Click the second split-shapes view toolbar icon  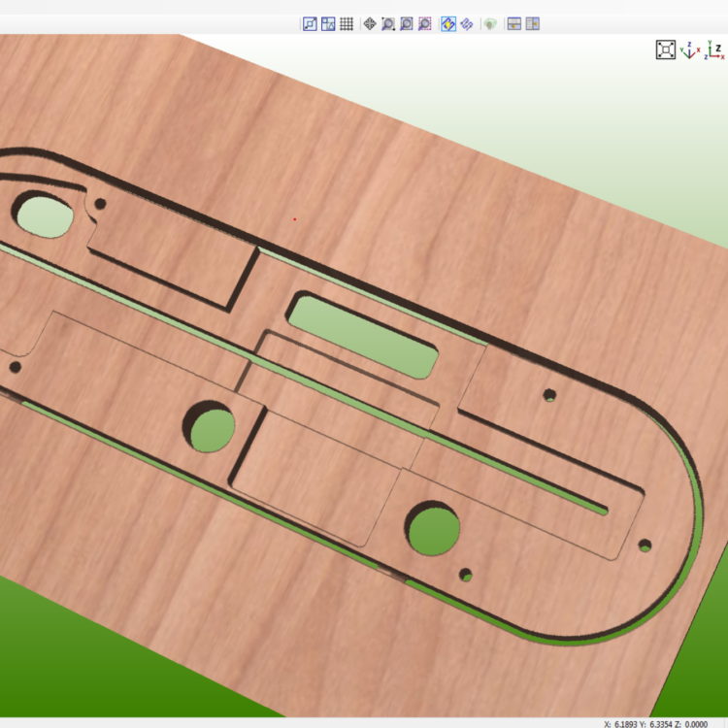coord(328,23)
